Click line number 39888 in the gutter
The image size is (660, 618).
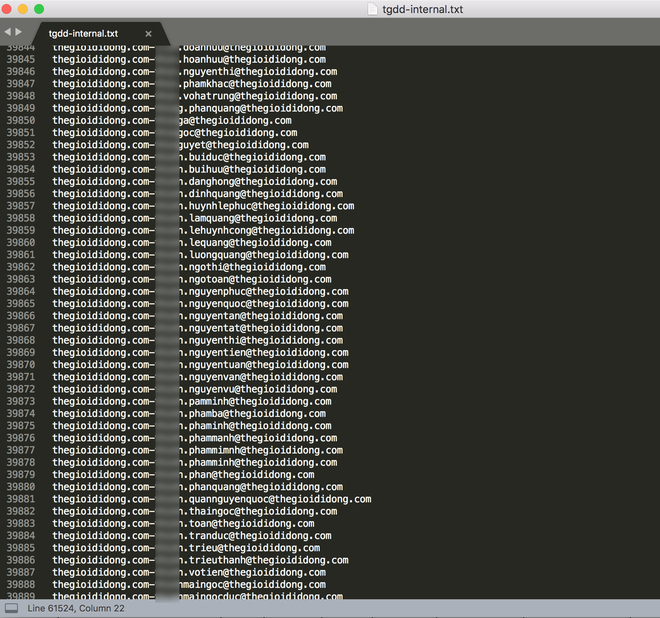tap(20, 585)
